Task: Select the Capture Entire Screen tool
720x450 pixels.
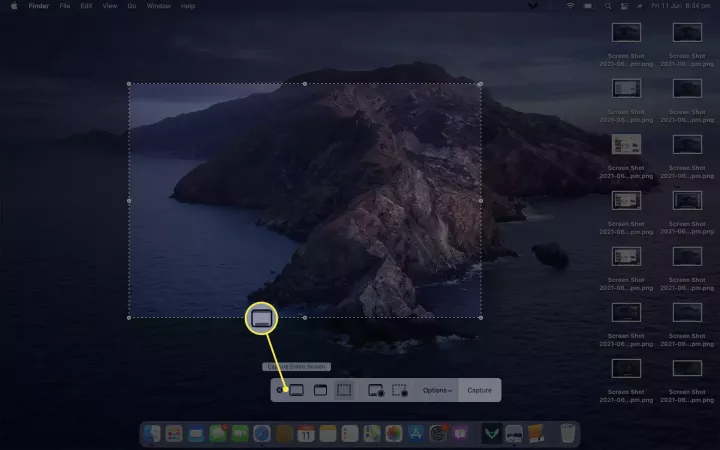Action: click(296, 390)
